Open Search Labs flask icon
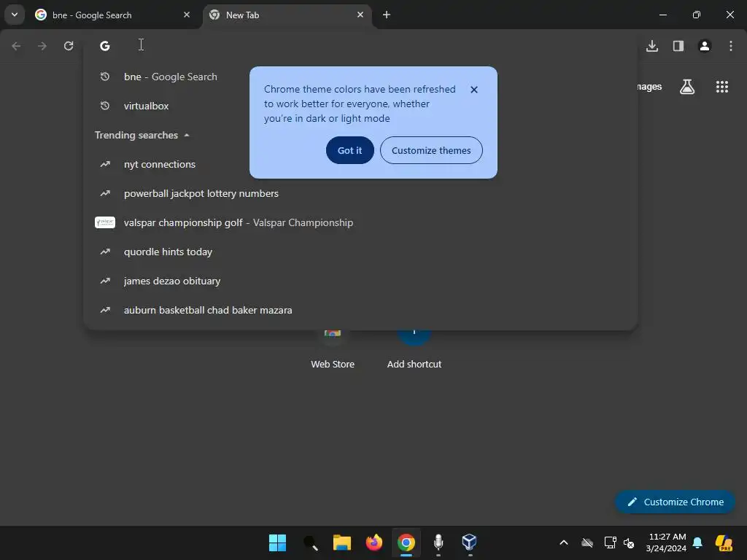Screen dimensions: 747x560 (x=687, y=87)
